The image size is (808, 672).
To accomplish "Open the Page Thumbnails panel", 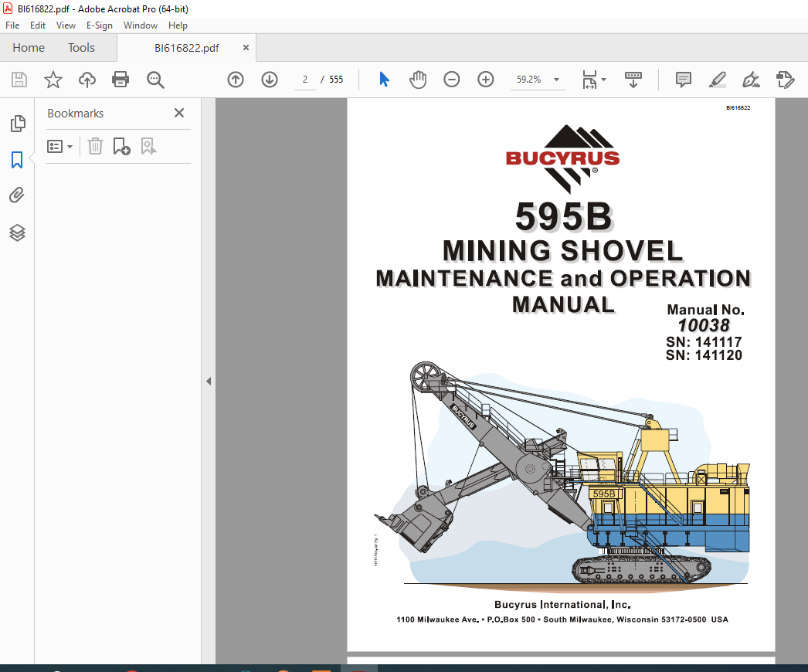I will [x=18, y=124].
